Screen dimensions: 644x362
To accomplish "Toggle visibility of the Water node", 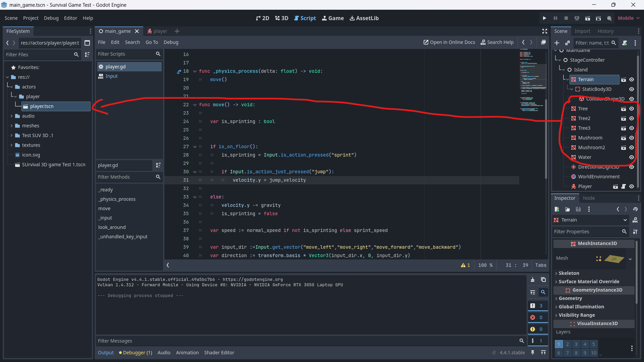I will click(632, 157).
